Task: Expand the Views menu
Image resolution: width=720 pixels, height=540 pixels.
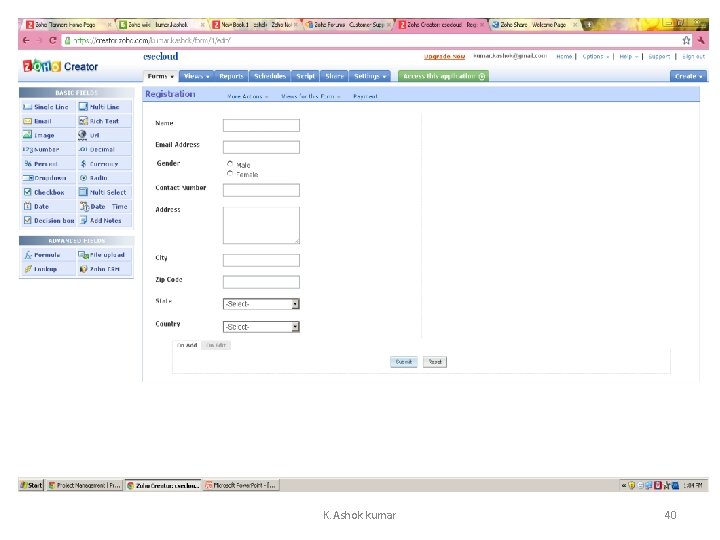Action: tap(196, 76)
